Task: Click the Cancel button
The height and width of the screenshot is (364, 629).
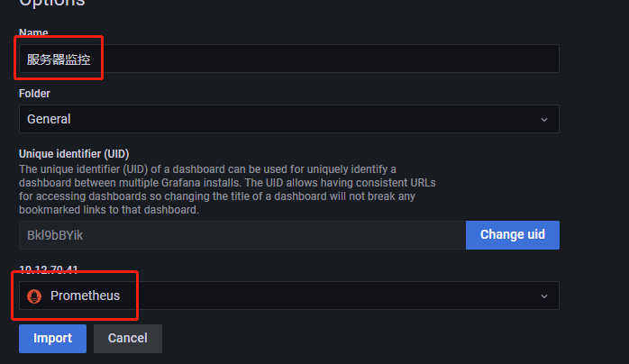Action: click(128, 339)
